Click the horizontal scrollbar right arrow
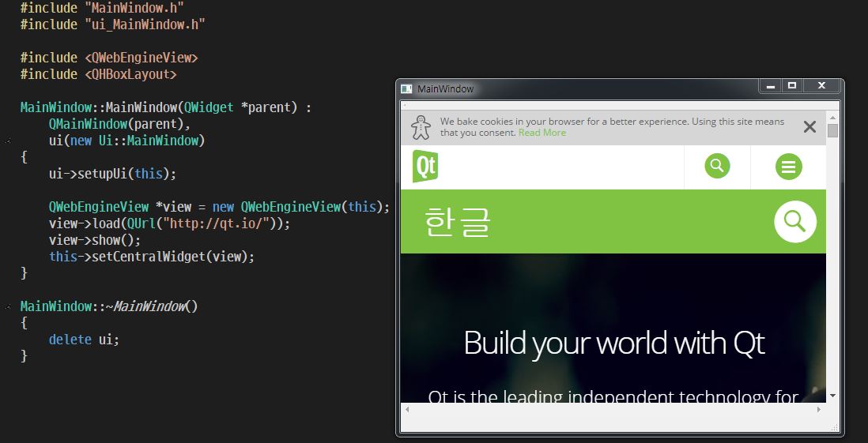Image resolution: width=868 pixels, height=443 pixels. pyautogui.click(x=819, y=409)
